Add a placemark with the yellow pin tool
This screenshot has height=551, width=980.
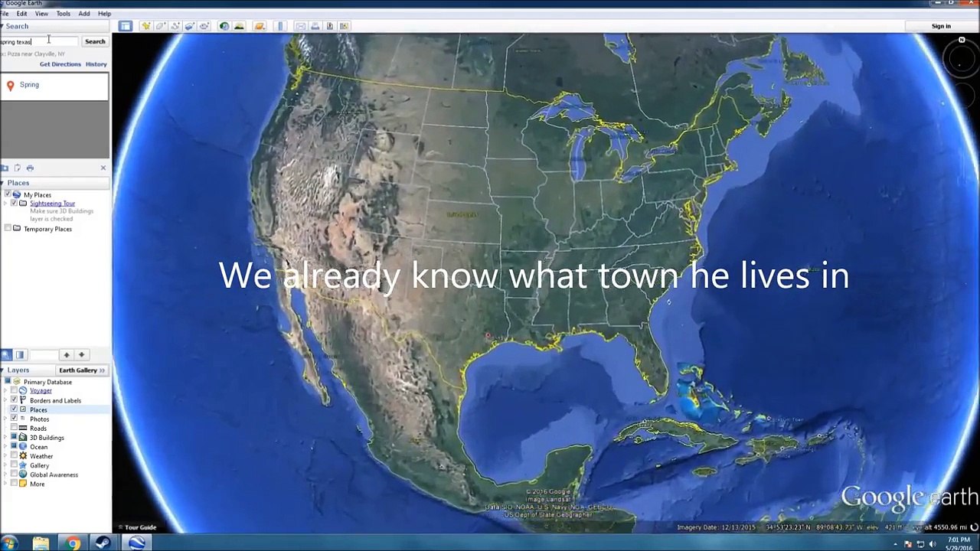coord(145,26)
